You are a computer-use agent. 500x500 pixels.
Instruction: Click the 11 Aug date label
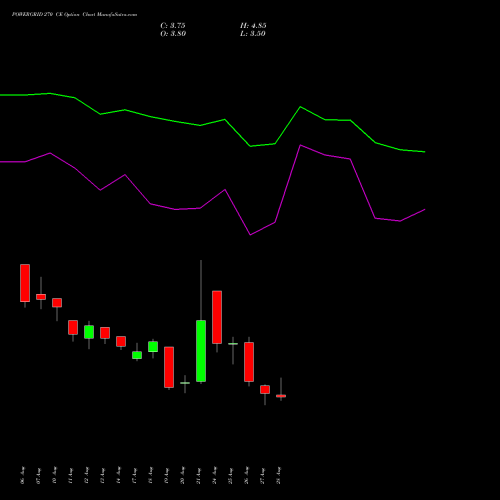click(x=71, y=475)
